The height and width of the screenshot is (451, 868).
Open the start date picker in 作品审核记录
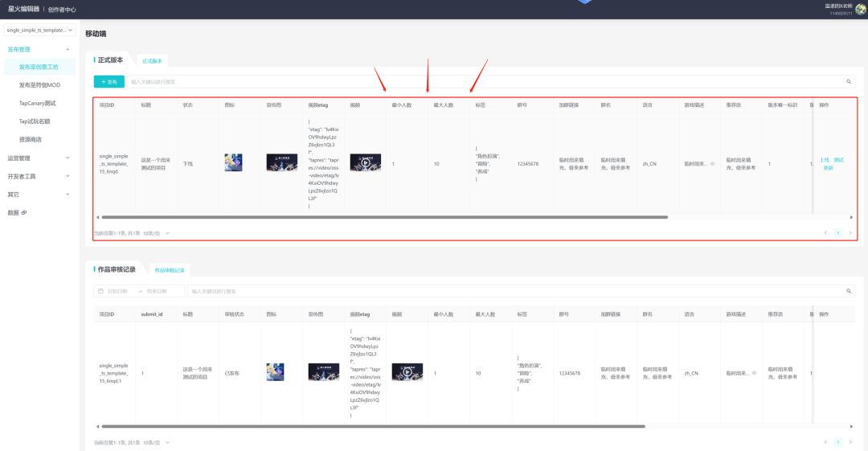[118, 292]
